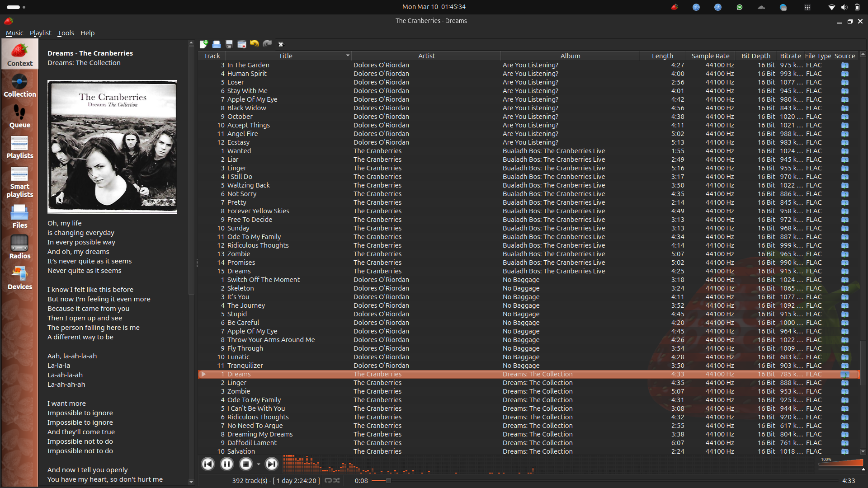Adjust the volume slider at 100%
This screenshot has height=488, width=868.
pyautogui.click(x=841, y=463)
